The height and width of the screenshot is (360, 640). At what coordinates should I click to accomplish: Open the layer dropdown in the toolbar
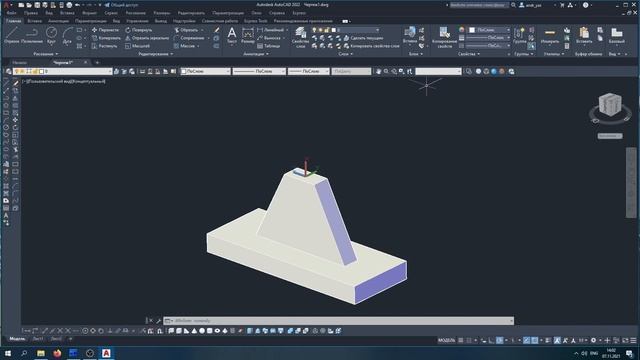click(x=63, y=71)
